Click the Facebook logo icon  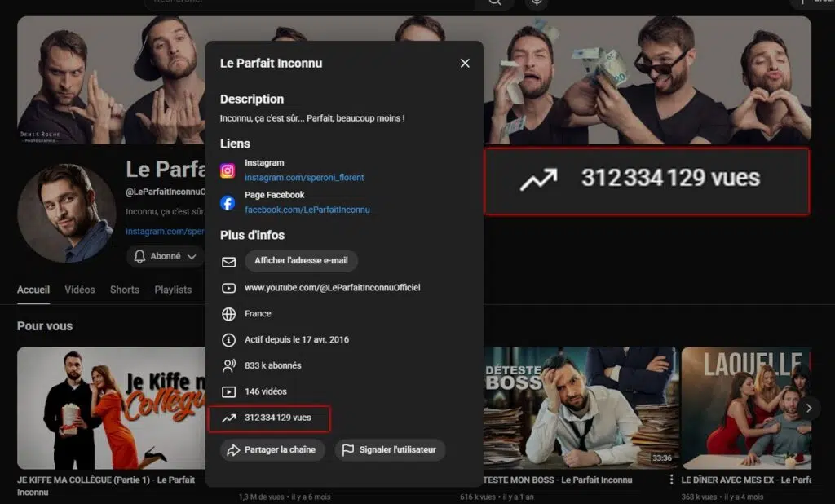click(x=228, y=202)
